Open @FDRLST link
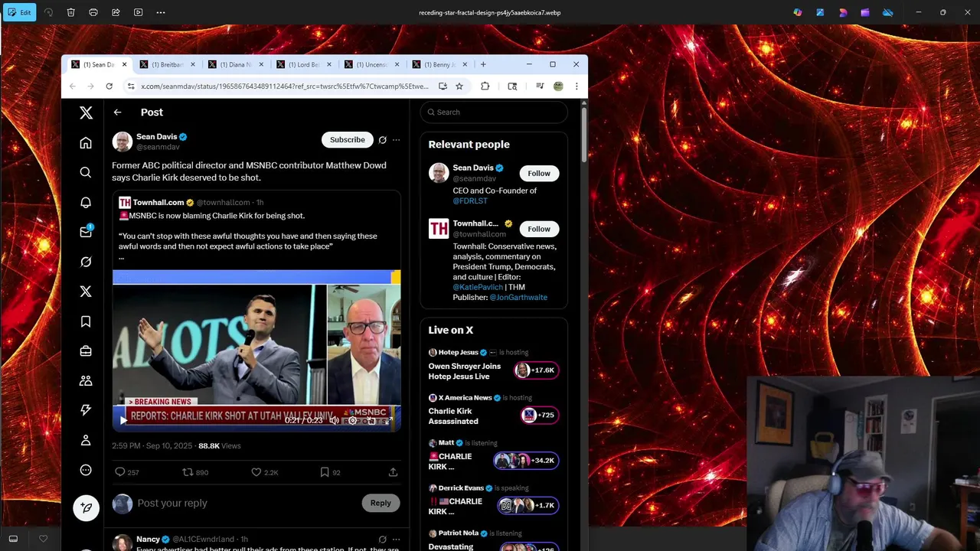Image resolution: width=980 pixels, height=551 pixels. pos(470,201)
